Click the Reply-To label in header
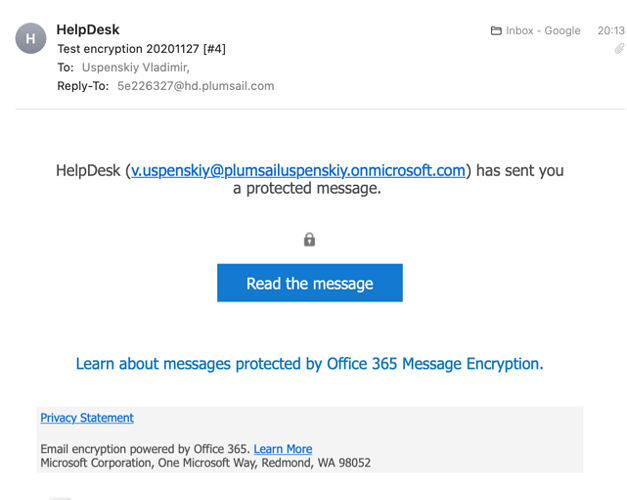The image size is (627, 500). point(83,86)
